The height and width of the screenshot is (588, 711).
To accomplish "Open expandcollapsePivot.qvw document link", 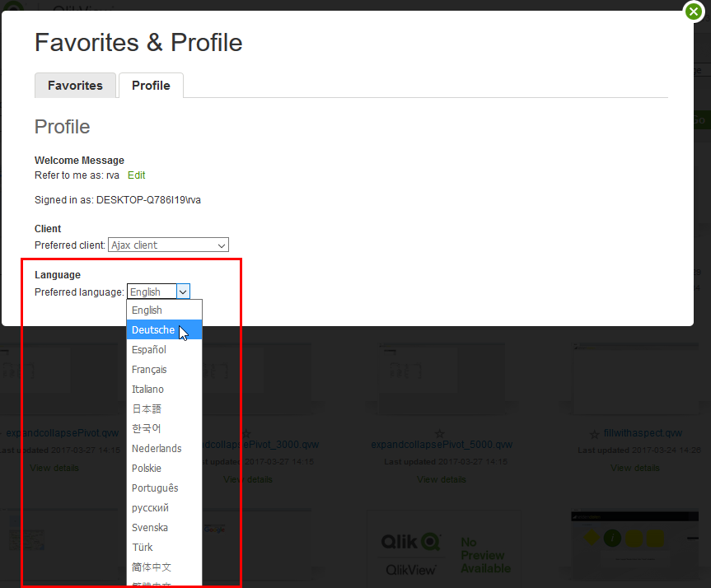I will 62,433.
